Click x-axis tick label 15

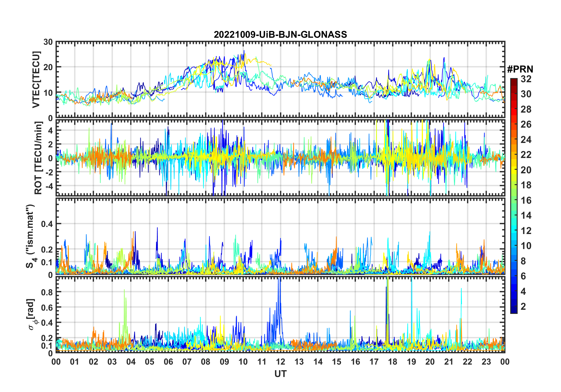(337, 362)
